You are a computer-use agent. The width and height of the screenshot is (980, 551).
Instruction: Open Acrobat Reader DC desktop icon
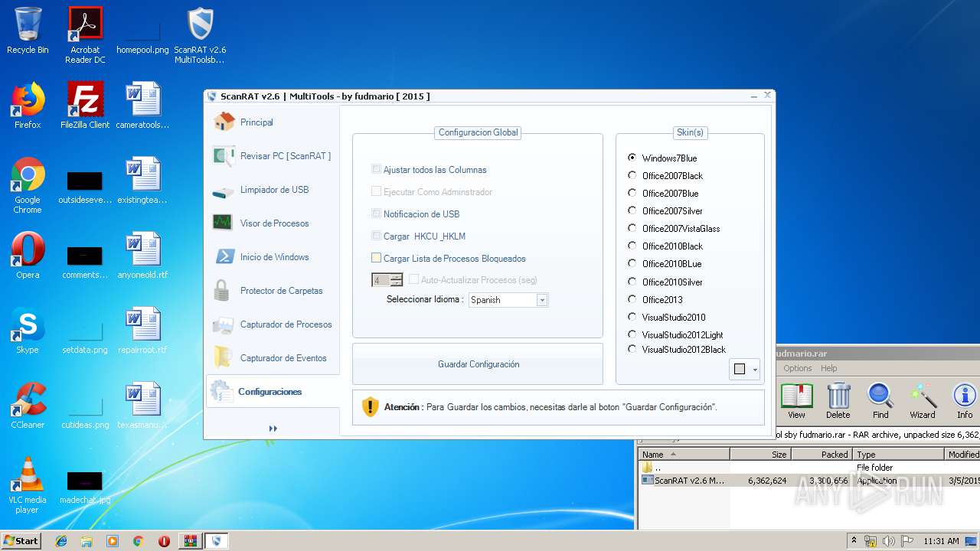click(x=85, y=35)
